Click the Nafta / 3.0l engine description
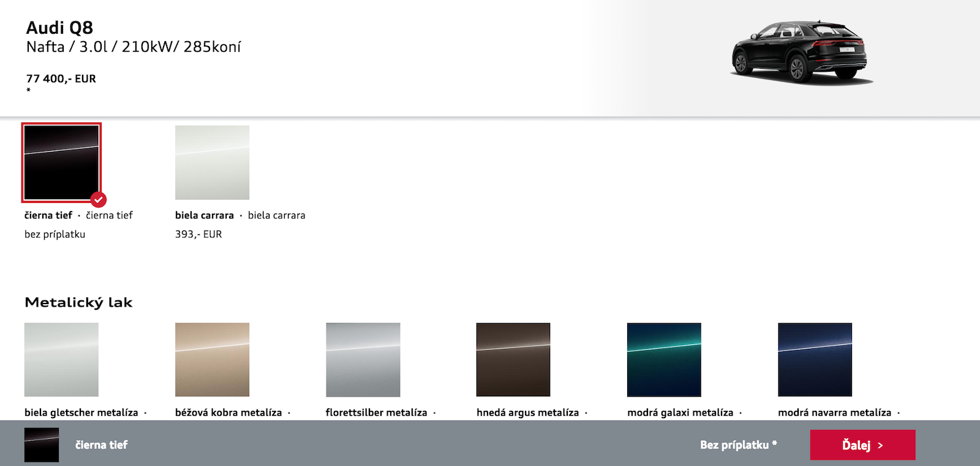The width and height of the screenshot is (980, 466). pyautogui.click(x=134, y=47)
